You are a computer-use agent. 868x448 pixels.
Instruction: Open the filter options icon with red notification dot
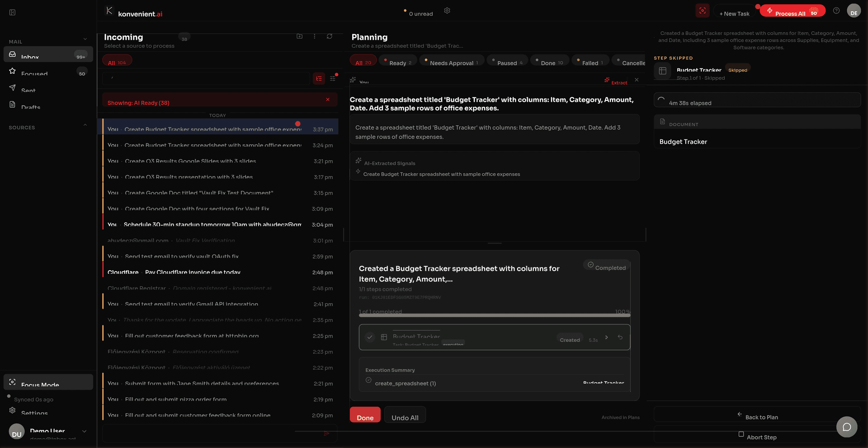click(333, 78)
